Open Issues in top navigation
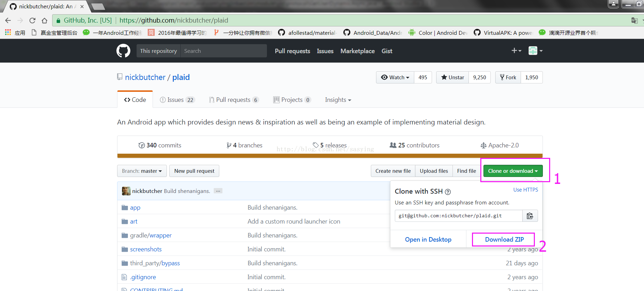644x291 pixels. tap(325, 51)
